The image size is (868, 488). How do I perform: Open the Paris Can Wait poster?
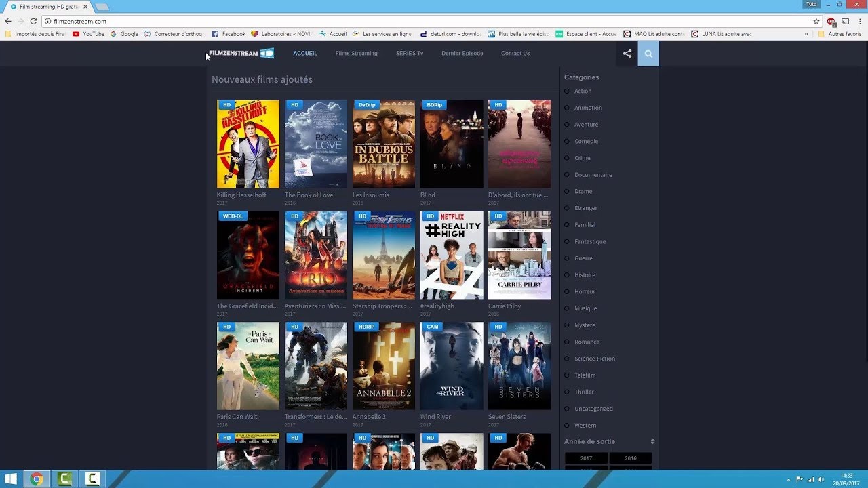pos(248,366)
